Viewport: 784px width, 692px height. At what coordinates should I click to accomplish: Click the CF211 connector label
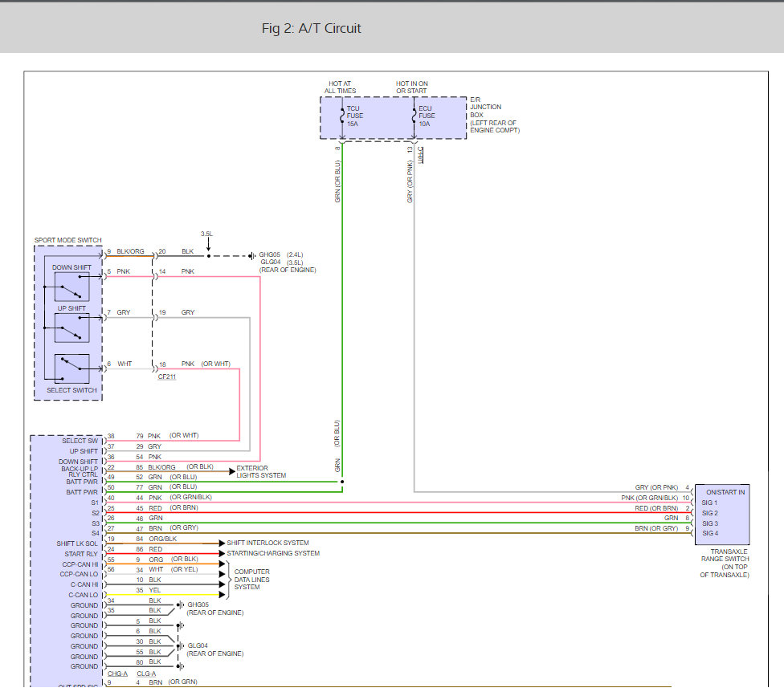(x=167, y=376)
